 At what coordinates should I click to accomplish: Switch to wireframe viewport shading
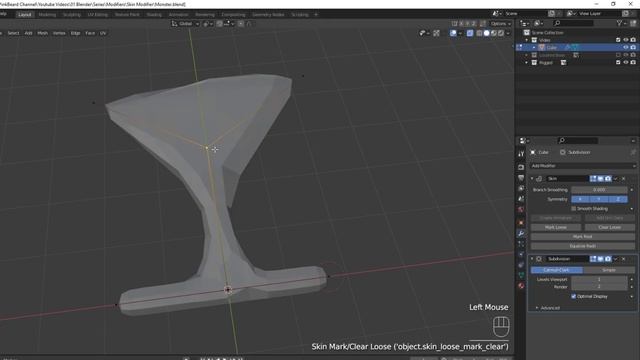pos(479,33)
